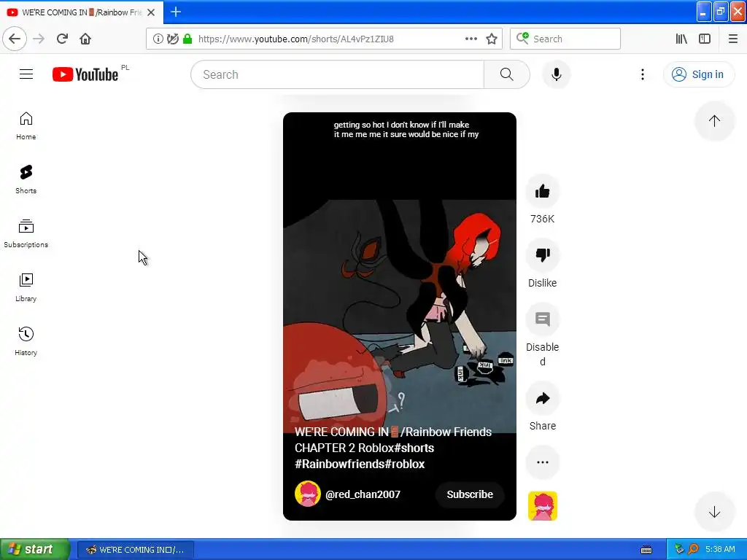Click the #Rainbowfriends#roblox hashtag
This screenshot has height=560, width=747.
click(360, 464)
